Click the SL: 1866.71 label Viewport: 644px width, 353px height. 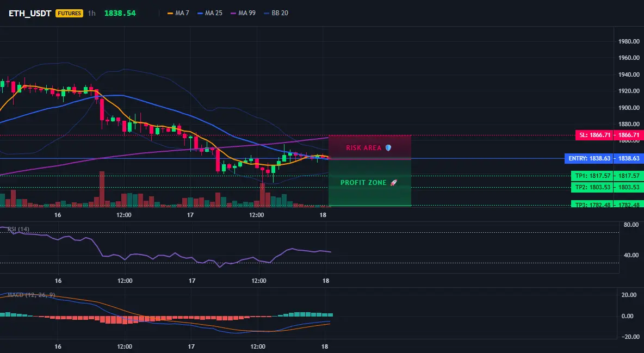coord(594,135)
